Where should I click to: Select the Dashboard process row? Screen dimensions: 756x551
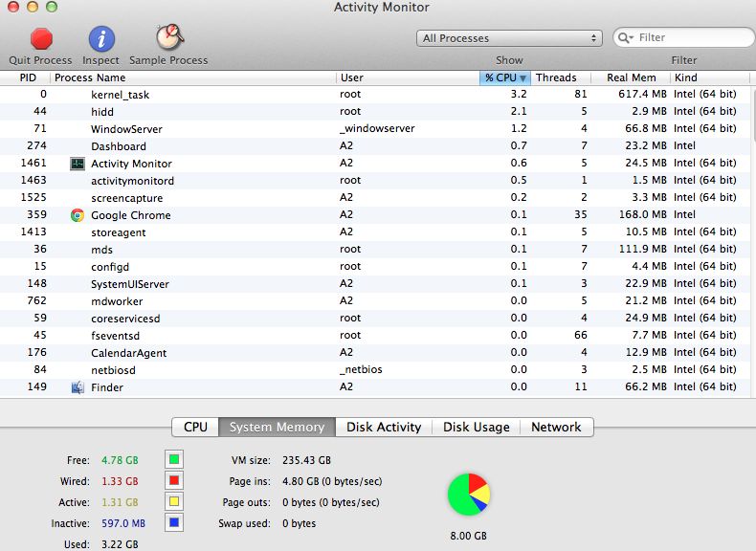point(375,146)
